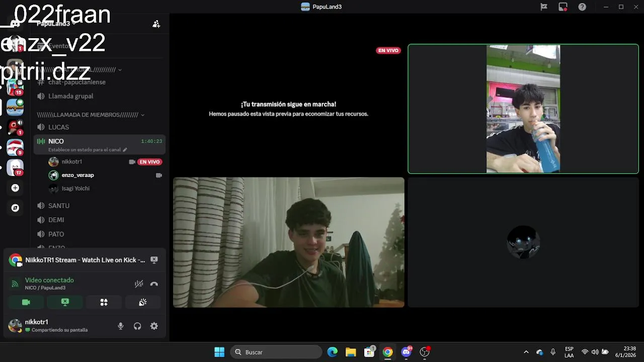Focus the Isagi Yoichi avatar tile
The image size is (644, 362).
click(x=523, y=242)
